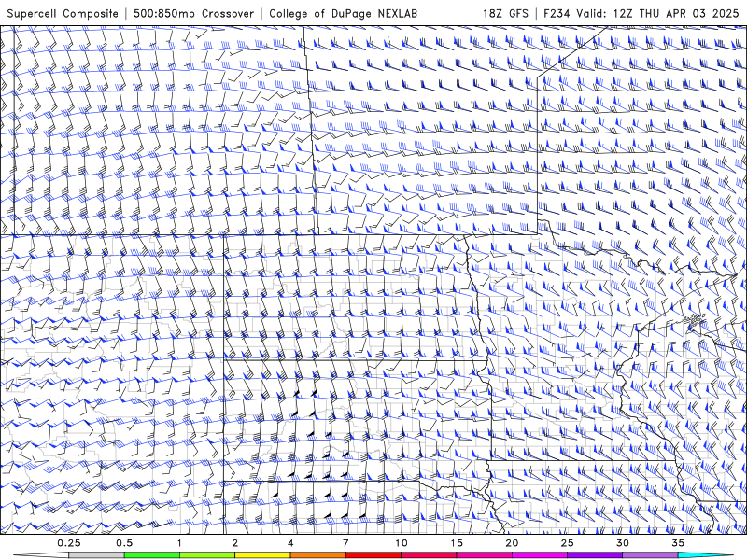Click the yellow-green legend segment between 1 and 2
The width and height of the screenshot is (747, 560).
click(x=207, y=555)
